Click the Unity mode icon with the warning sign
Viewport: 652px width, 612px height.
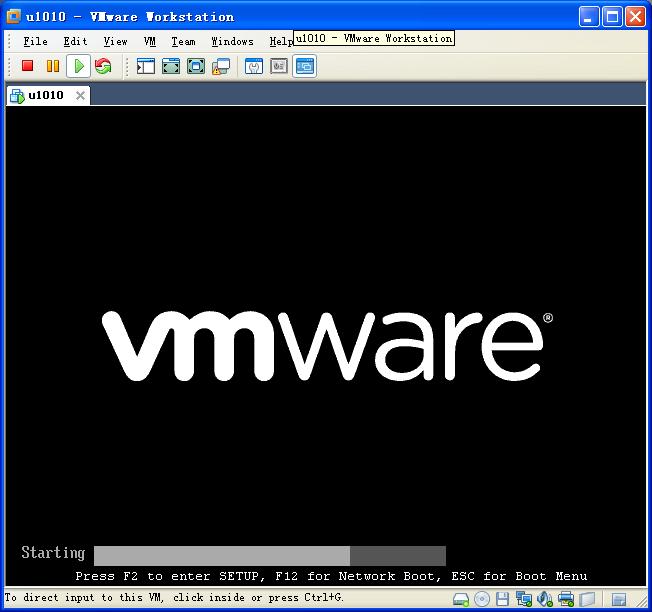[x=221, y=66]
